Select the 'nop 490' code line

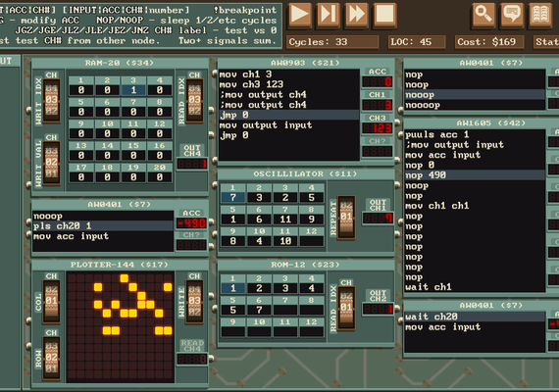click(x=475, y=175)
